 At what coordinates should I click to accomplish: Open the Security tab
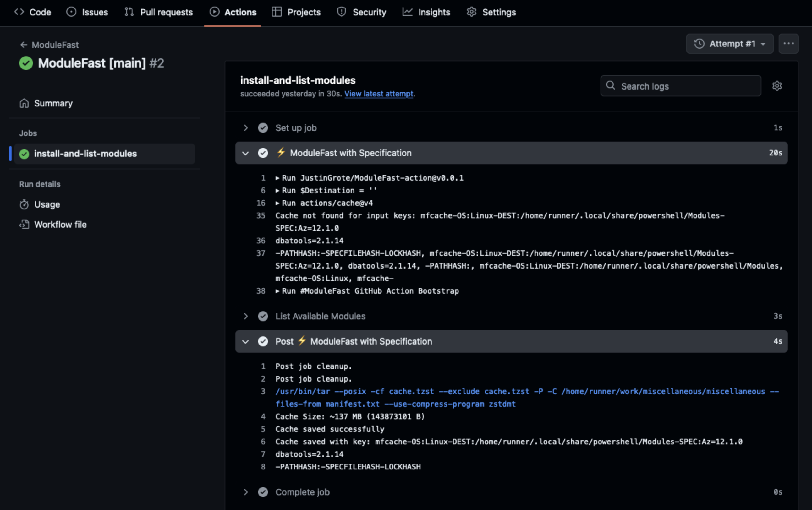coord(361,12)
